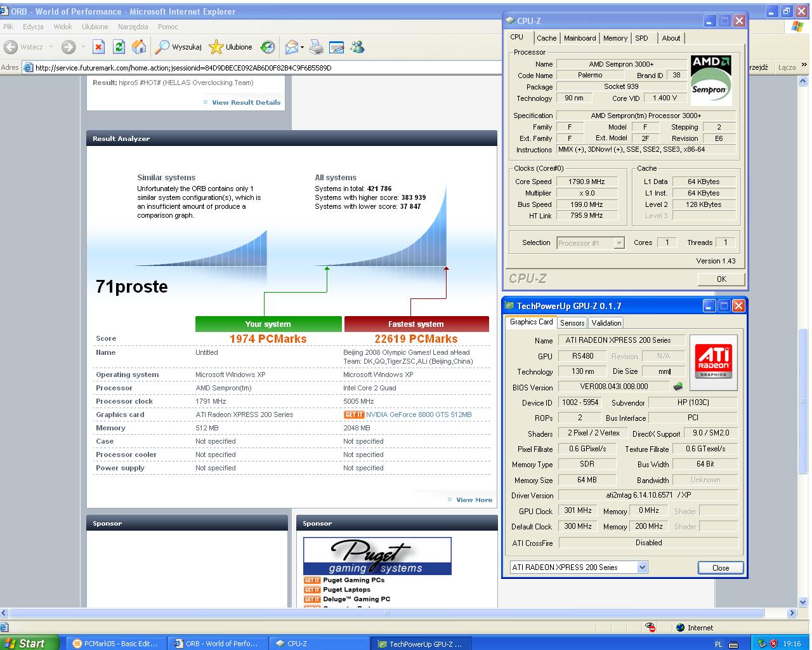
Task: Switch to GPU-Z Validation tab
Action: 606,323
